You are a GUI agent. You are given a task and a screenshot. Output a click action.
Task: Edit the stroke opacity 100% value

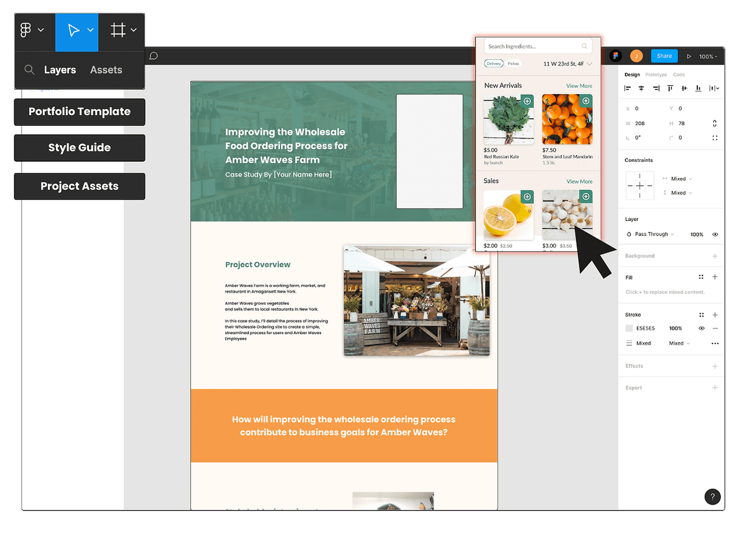click(675, 328)
